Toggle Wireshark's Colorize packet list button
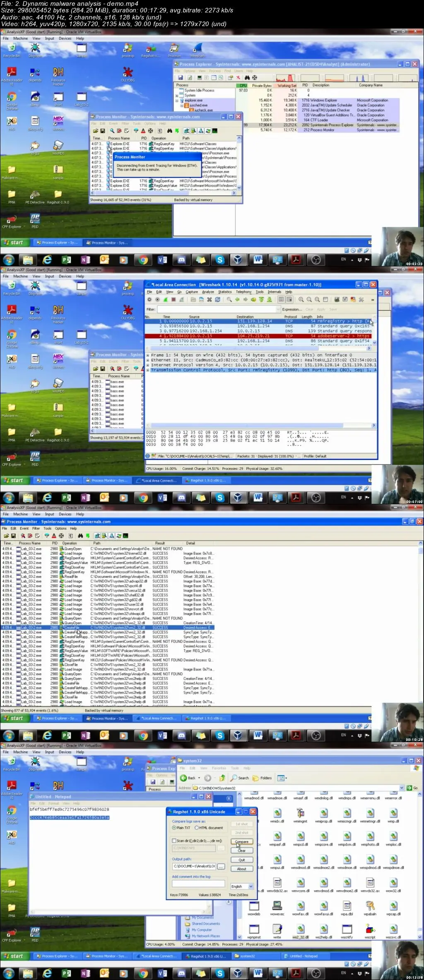 pyautogui.click(x=282, y=300)
